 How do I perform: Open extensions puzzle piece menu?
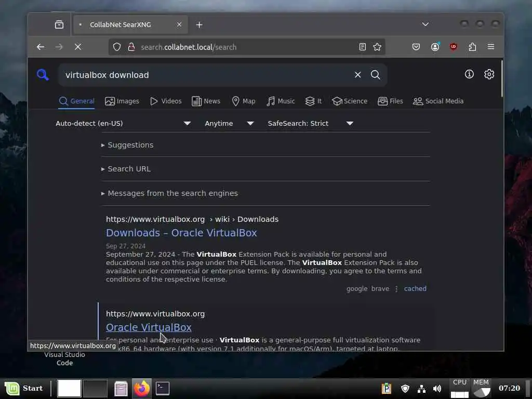tap(472, 47)
